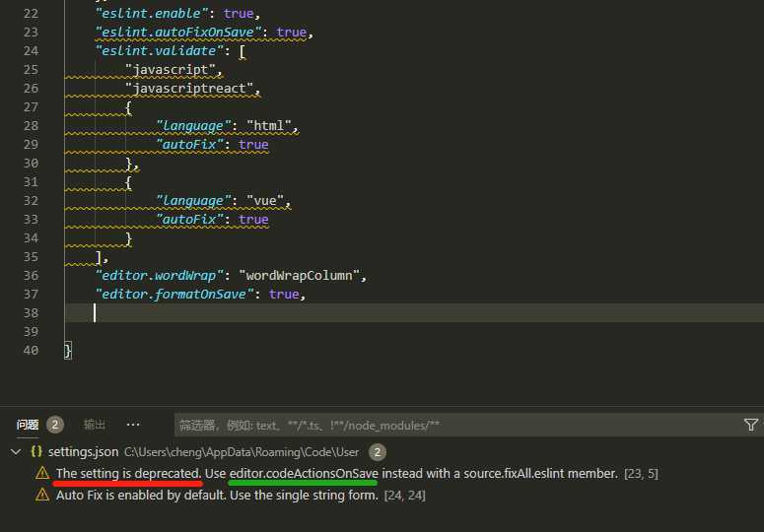
Task: Click the "editor.formatOnSave" key
Action: pyautogui.click(x=174, y=294)
